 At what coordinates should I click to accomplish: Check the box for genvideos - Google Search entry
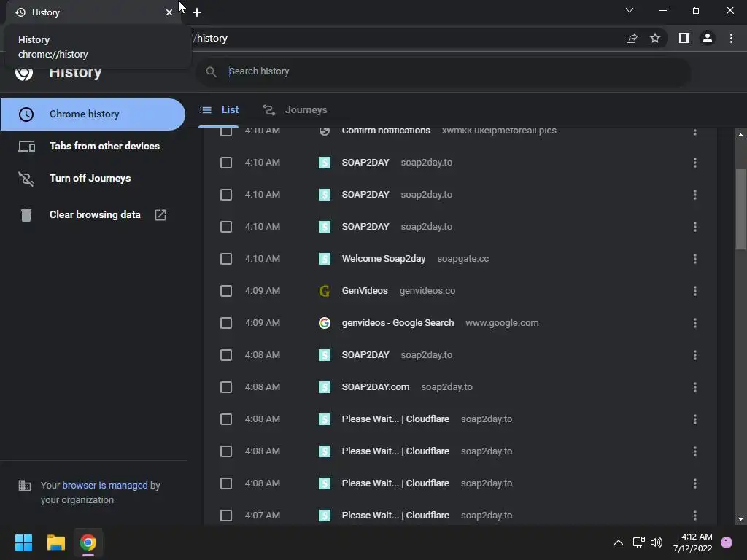[226, 323]
